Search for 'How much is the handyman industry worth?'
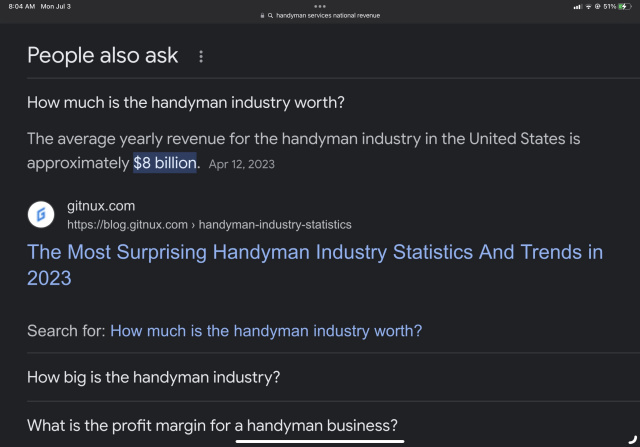This screenshot has height=447, width=640. pyautogui.click(x=266, y=331)
